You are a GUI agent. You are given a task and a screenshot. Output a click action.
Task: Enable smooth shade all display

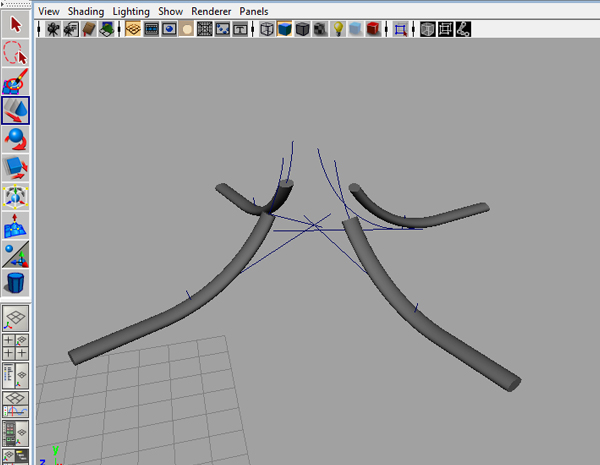tap(285, 29)
